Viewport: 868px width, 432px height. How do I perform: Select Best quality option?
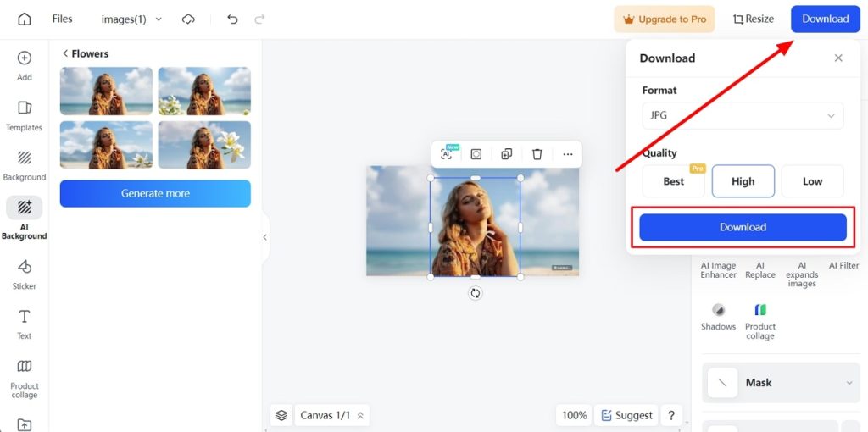click(x=673, y=181)
